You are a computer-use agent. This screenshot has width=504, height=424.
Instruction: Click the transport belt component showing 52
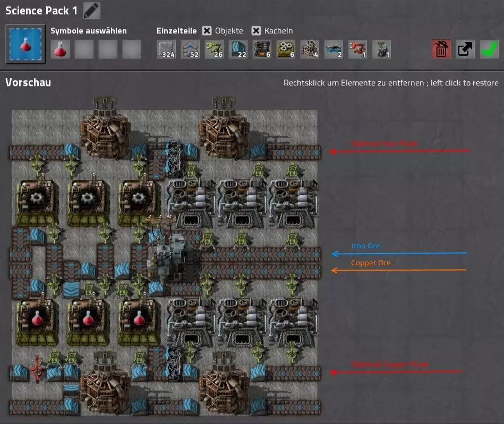coord(190,49)
